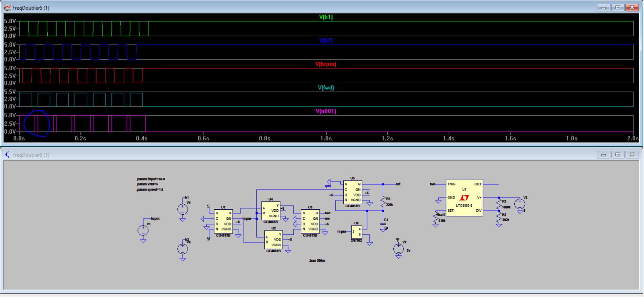
Task: Select the U2 CD4081B AND gate
Action: pos(274,240)
